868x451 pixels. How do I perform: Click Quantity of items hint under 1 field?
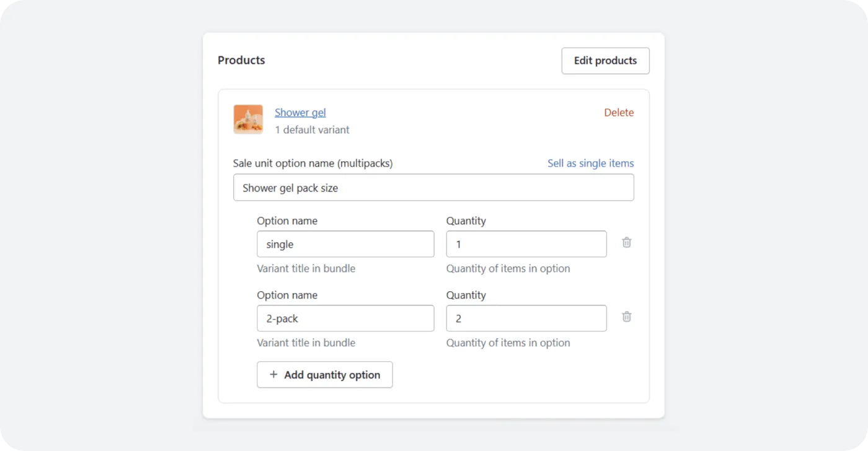coord(508,269)
